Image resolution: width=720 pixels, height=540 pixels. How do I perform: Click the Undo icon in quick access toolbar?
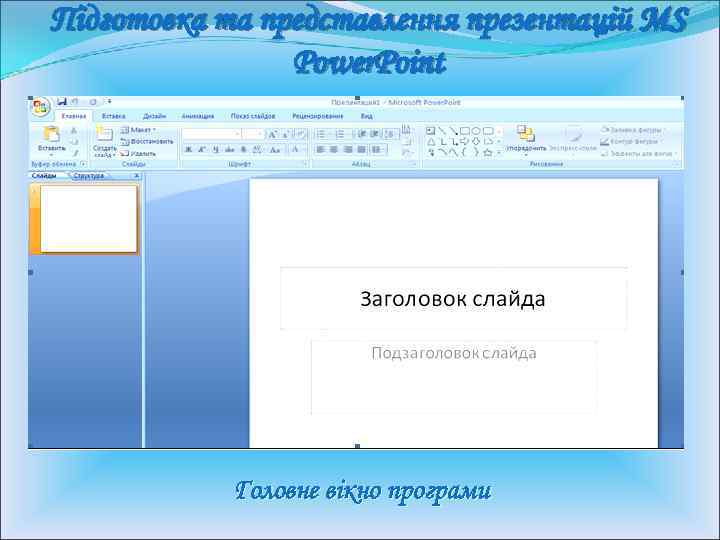coord(74,102)
